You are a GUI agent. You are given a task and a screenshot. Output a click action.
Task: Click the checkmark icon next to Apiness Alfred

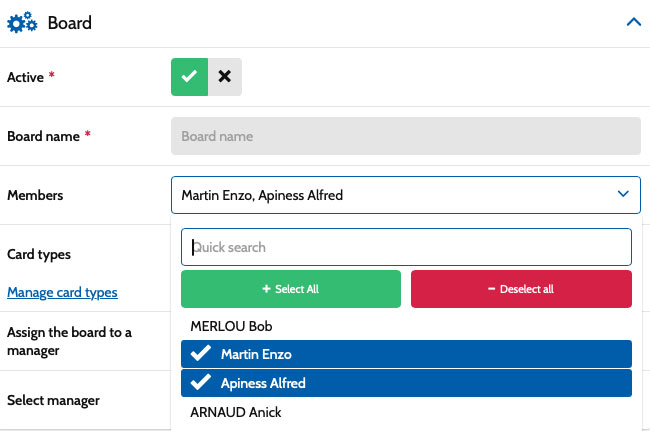200,383
